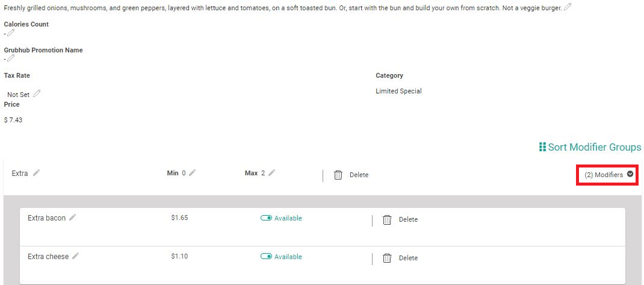Edit Extra bacon modifier name

coord(72,218)
